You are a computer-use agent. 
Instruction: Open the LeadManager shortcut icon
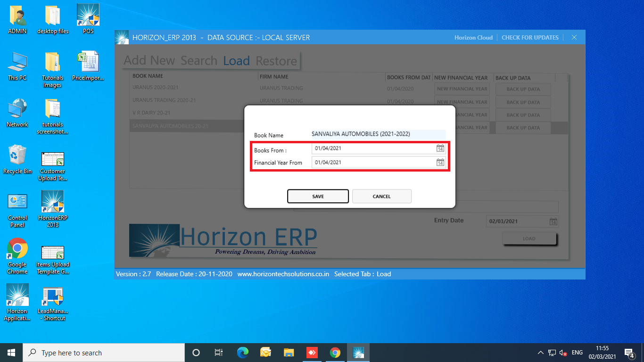53,302
